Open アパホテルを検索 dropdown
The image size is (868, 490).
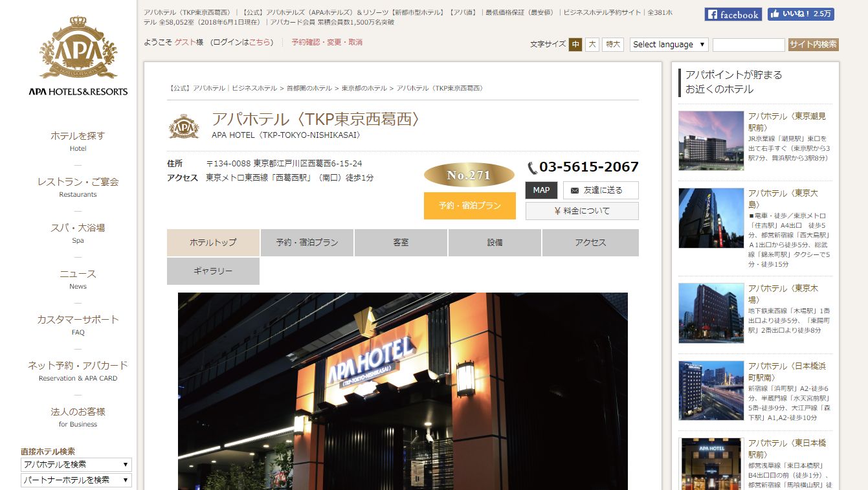coord(76,464)
